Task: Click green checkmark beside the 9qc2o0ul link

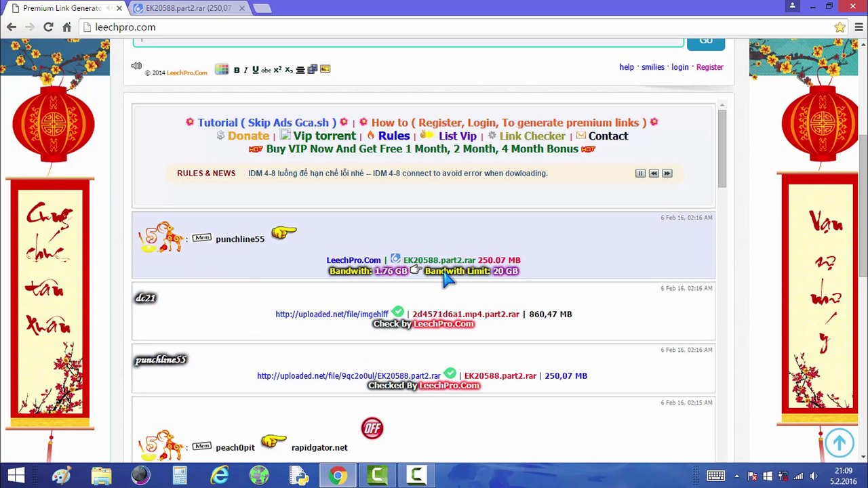Action: 450,373
